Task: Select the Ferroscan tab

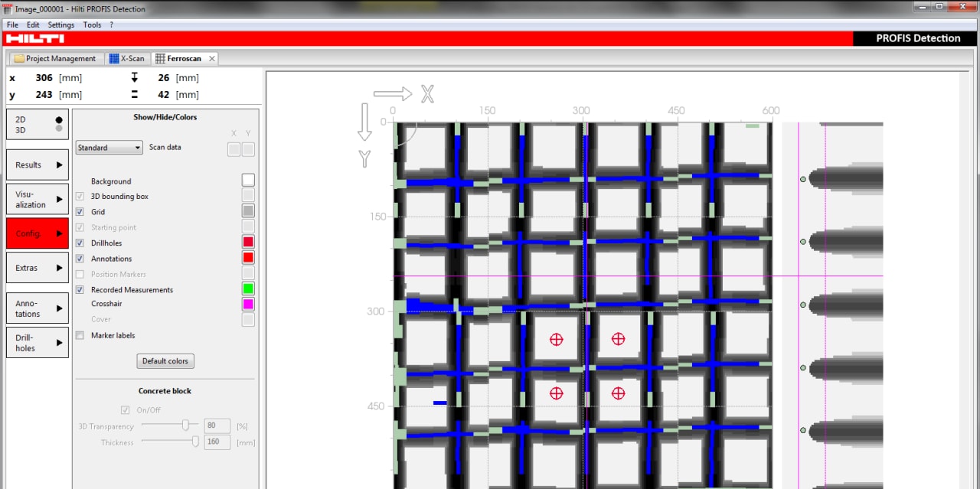Action: [x=184, y=58]
